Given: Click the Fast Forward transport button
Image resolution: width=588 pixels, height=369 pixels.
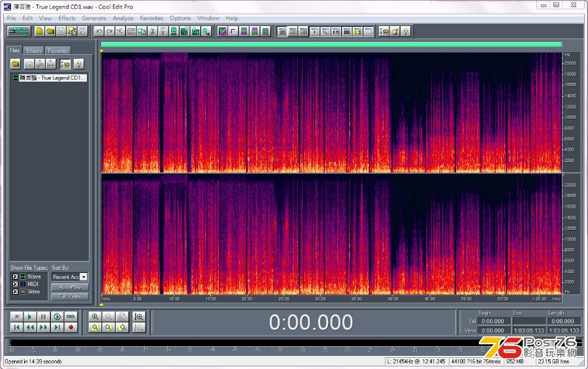Looking at the screenshot, I should (44, 327).
